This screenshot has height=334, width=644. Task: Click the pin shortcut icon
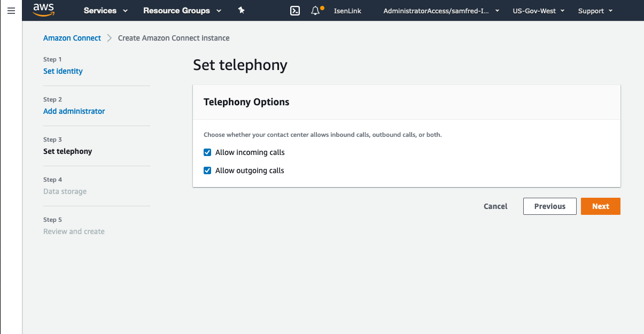[241, 11]
